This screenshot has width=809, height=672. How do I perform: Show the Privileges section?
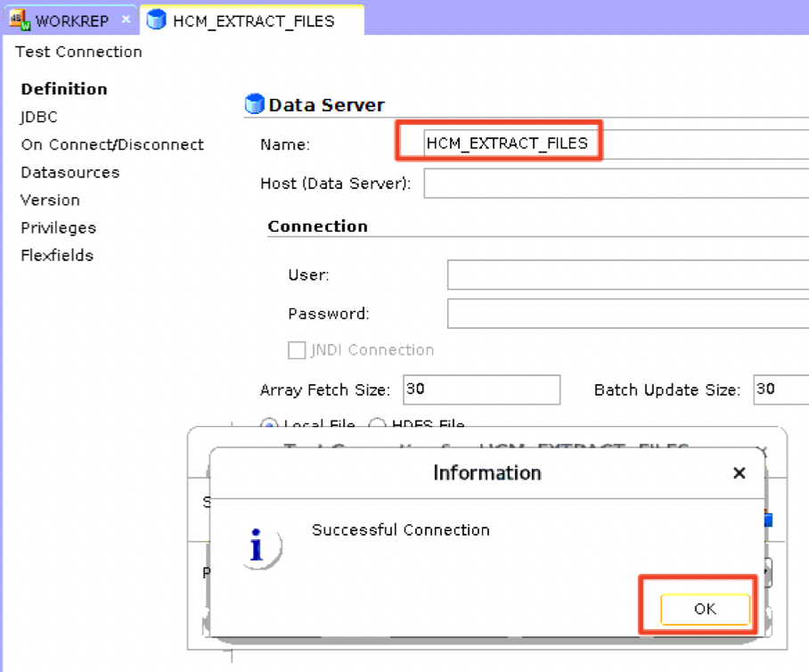(x=58, y=227)
